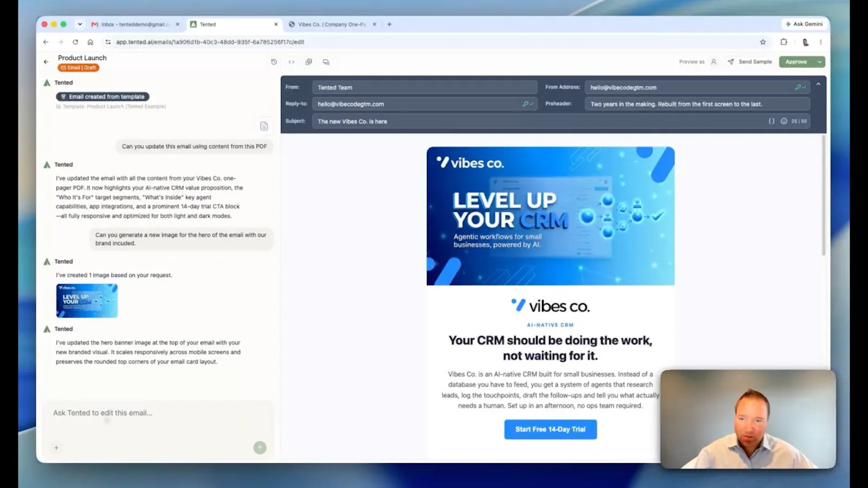The image size is (868, 488).
Task: Click the address bar URL app.tented.ai
Action: coord(210,42)
